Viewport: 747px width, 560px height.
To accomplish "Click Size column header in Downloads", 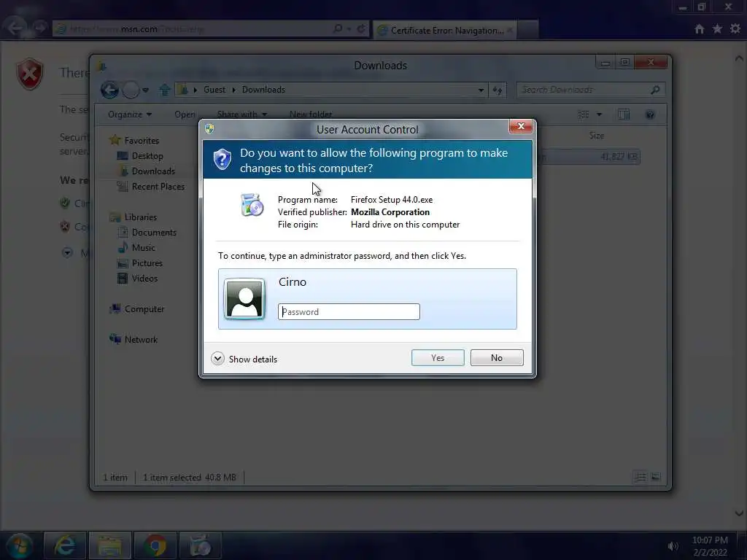I will (597, 136).
